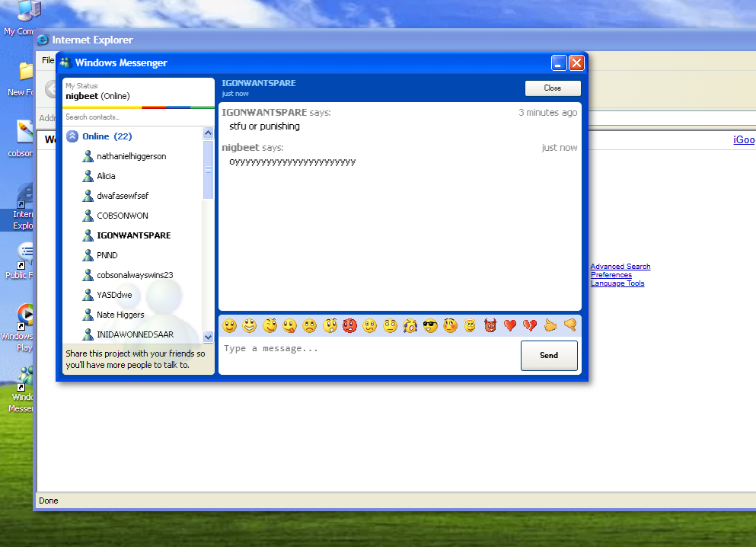The width and height of the screenshot is (756, 547).
Task: Insert the sunglasses cool emoticon
Action: 430,326
